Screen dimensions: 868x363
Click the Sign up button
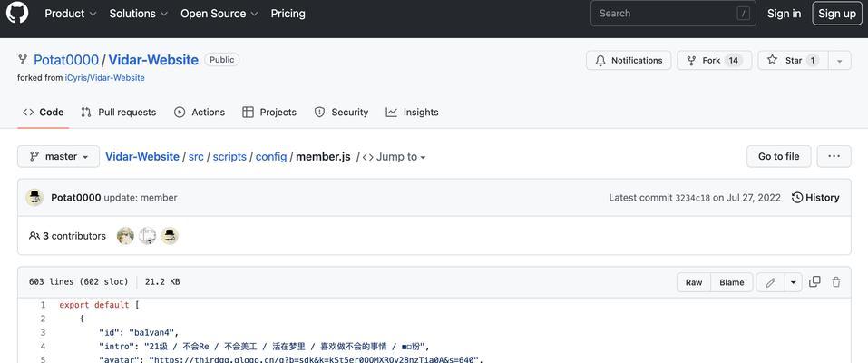point(837,14)
